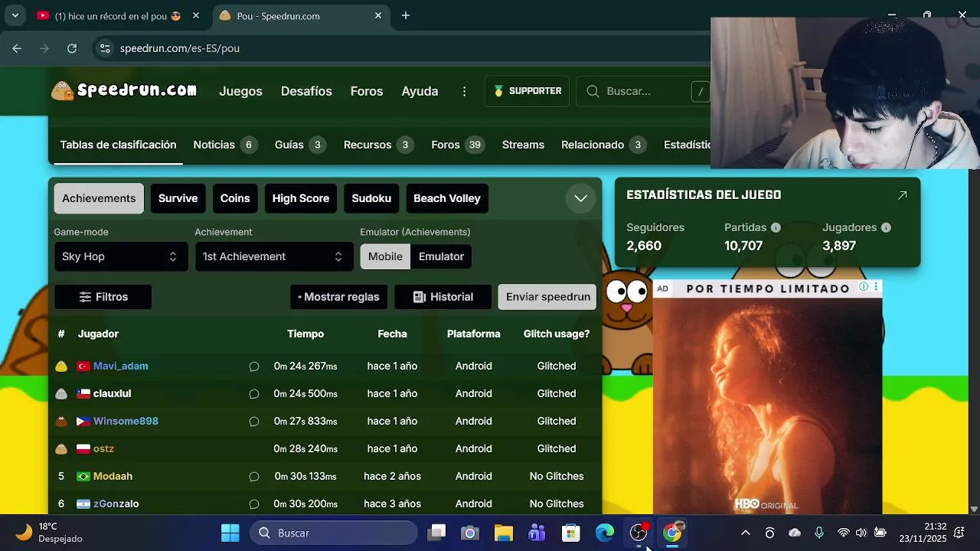Select the Emulator option
980x551 pixels.
point(441,256)
